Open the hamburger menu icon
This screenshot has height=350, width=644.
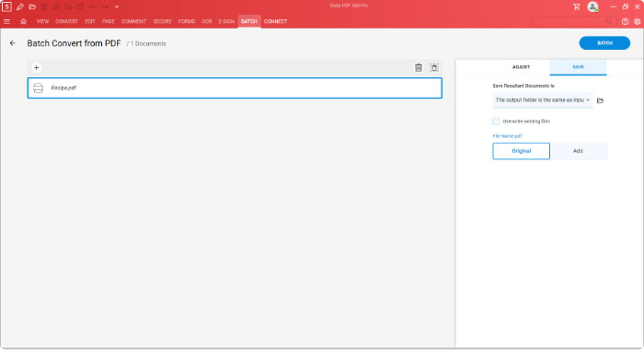(6, 21)
